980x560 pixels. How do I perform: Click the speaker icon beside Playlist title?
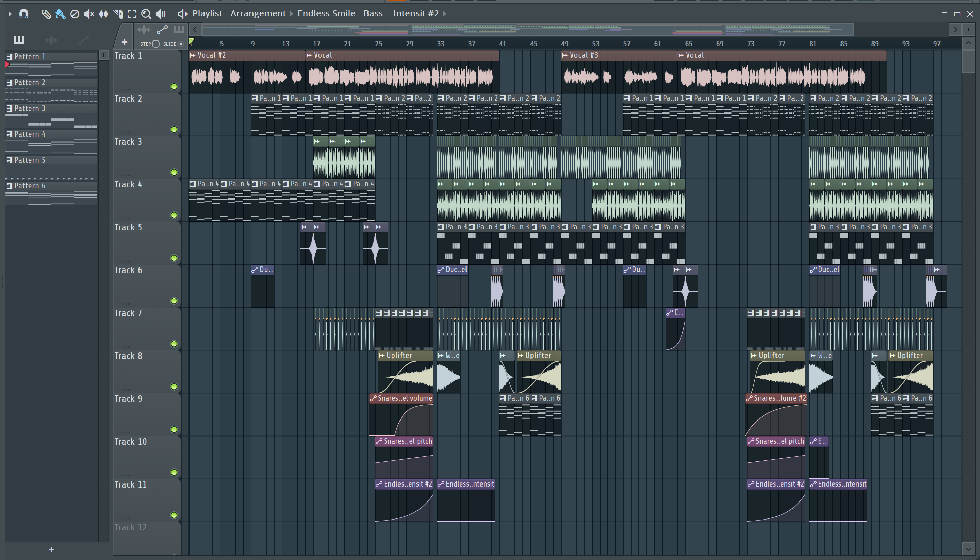pyautogui.click(x=182, y=14)
